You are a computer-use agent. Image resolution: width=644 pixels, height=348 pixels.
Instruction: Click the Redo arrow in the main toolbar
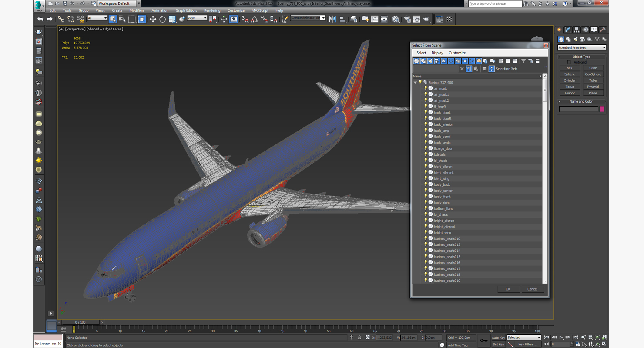pyautogui.click(x=50, y=19)
